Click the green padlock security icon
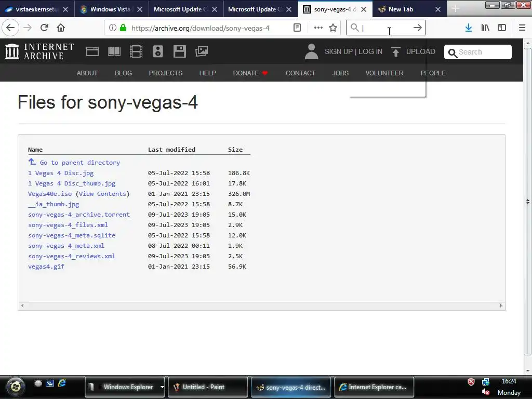Image resolution: width=532 pixels, height=399 pixels. 123,28
